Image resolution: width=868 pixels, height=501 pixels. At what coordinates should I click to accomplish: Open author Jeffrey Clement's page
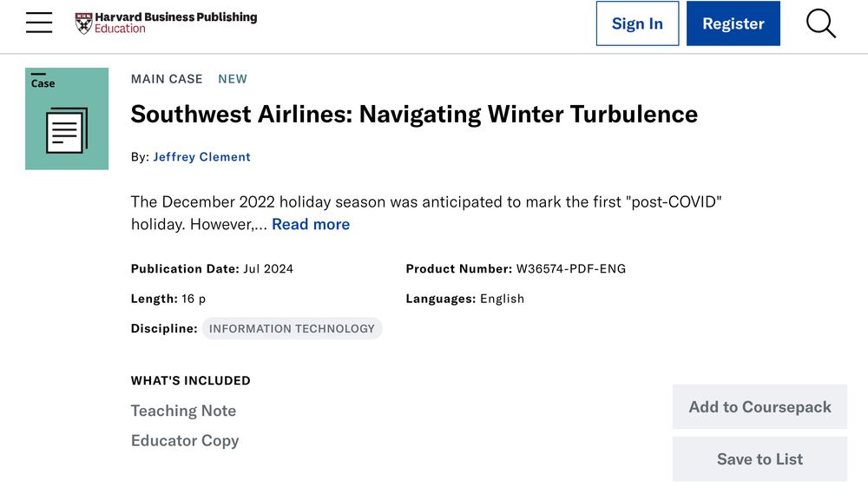point(201,156)
